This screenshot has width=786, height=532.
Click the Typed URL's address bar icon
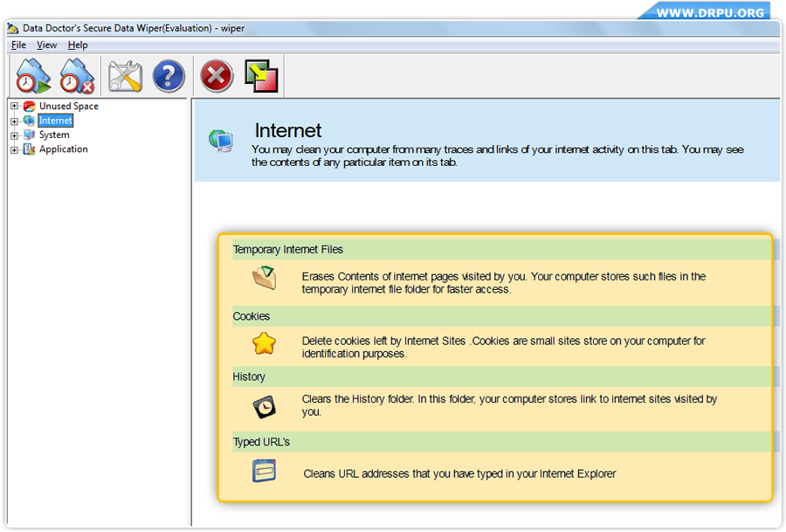(x=264, y=471)
